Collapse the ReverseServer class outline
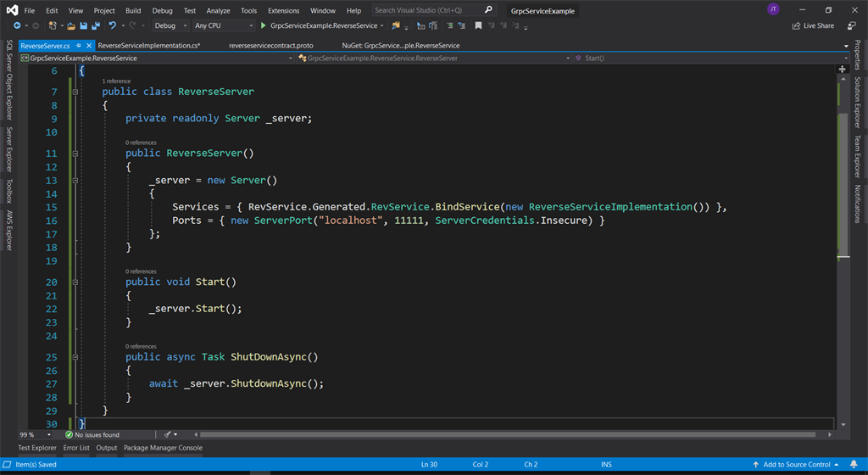Screen dimensions: 868x475 (75, 92)
